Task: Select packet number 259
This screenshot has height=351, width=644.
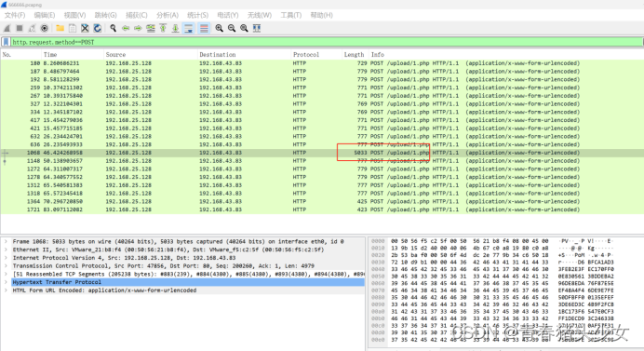Action: tap(322, 88)
